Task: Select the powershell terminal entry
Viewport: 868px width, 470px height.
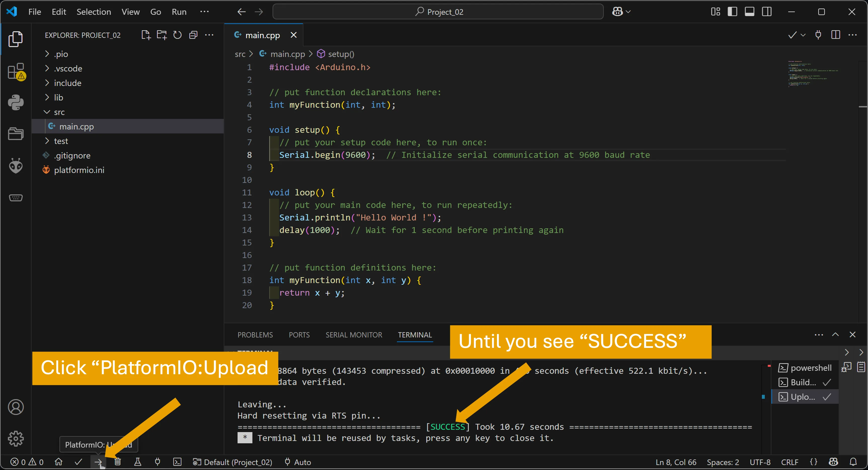Action: click(x=805, y=368)
